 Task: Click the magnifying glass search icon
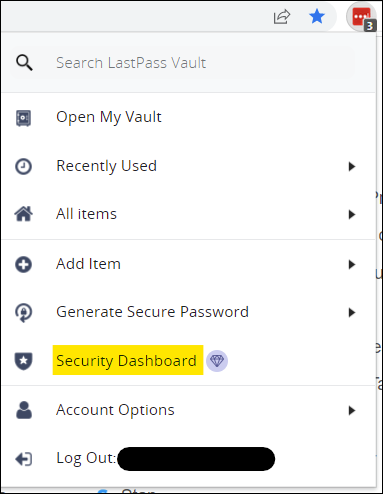(x=24, y=63)
